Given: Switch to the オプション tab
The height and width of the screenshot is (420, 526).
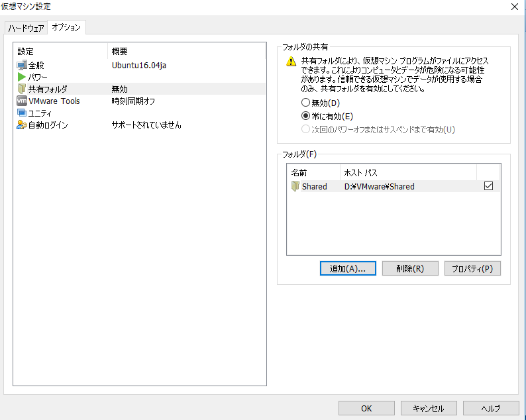Looking at the screenshot, I should 66,27.
